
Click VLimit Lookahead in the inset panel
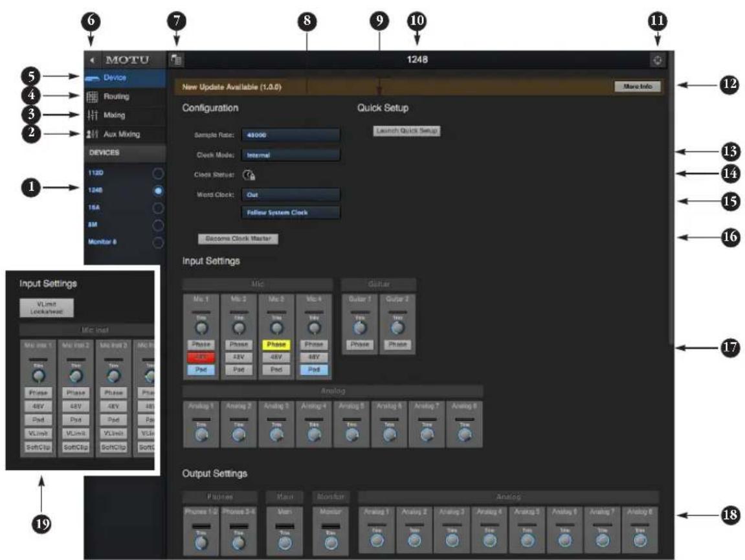(47, 308)
